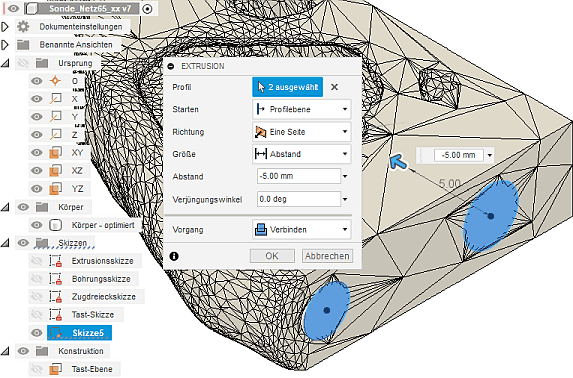Clear the Profil selection with X
The width and height of the screenshot is (573, 378).
334,87
